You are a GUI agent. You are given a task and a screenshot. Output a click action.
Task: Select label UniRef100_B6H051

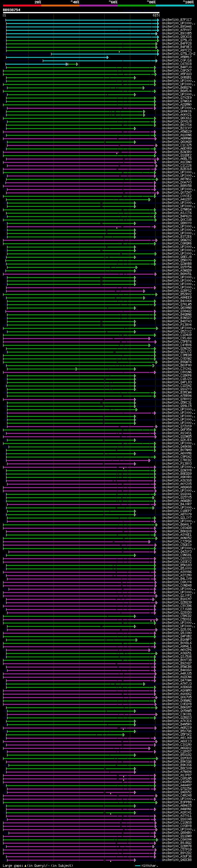[177, 274]
